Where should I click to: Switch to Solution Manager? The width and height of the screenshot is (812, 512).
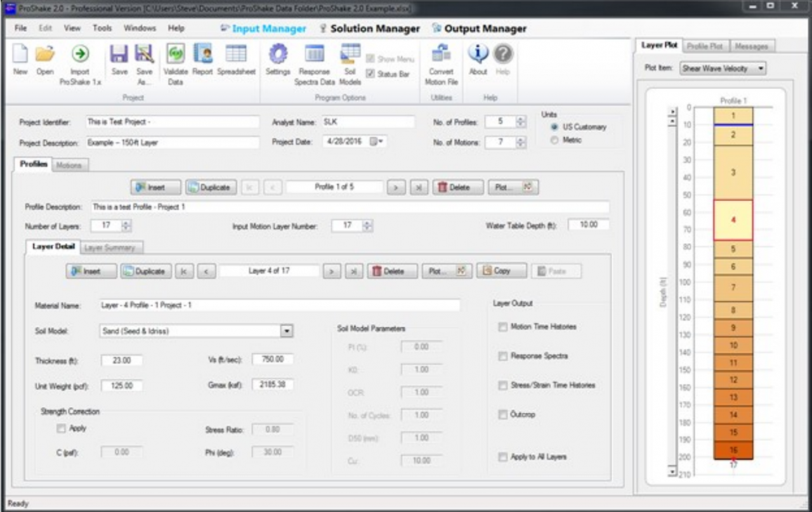(x=369, y=29)
